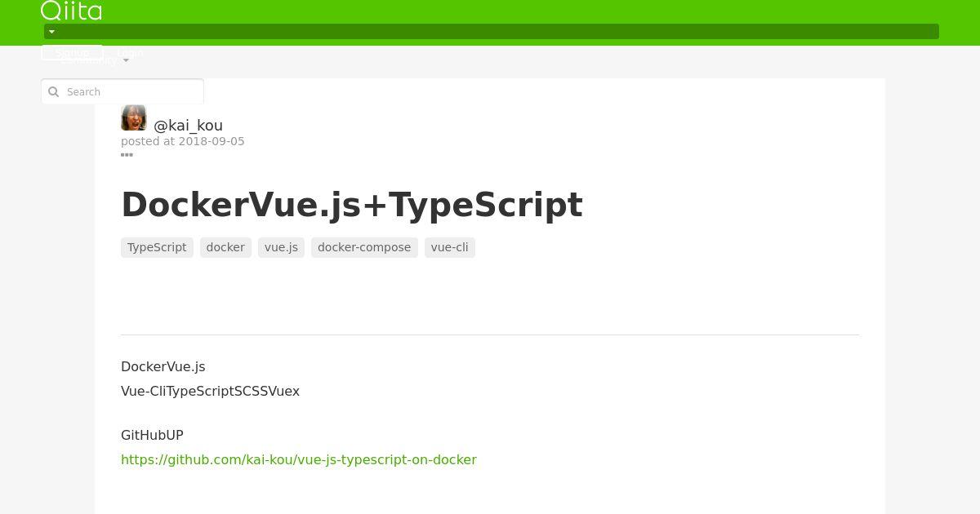The image size is (980, 514).
Task: Follow the github.com/kai-kou repository link
Action: (299, 459)
